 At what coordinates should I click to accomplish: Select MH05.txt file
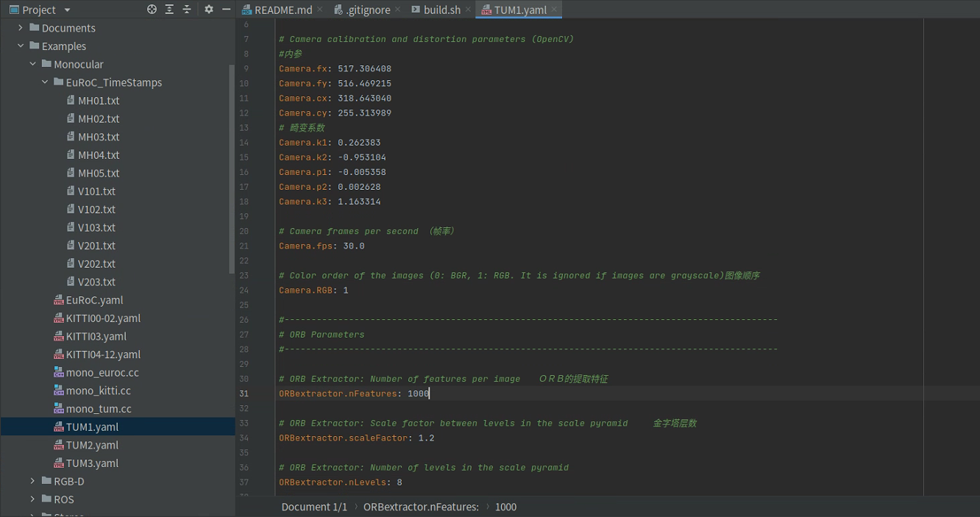tap(99, 173)
